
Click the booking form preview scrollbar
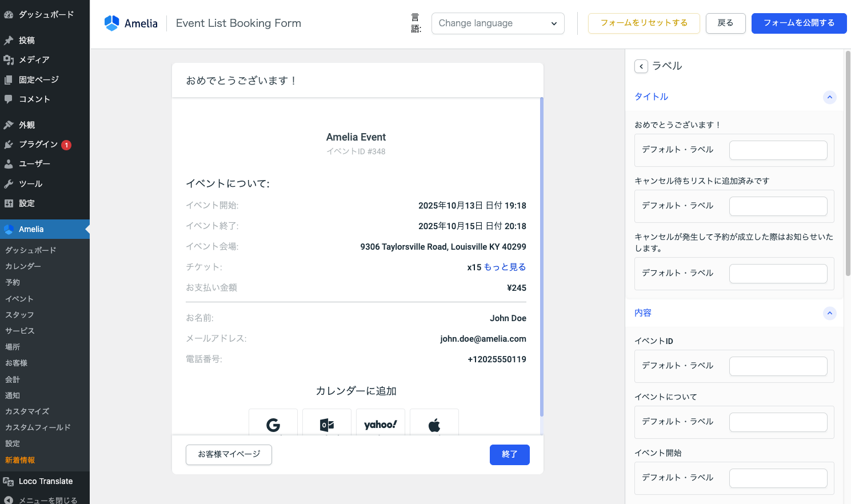pos(541,257)
